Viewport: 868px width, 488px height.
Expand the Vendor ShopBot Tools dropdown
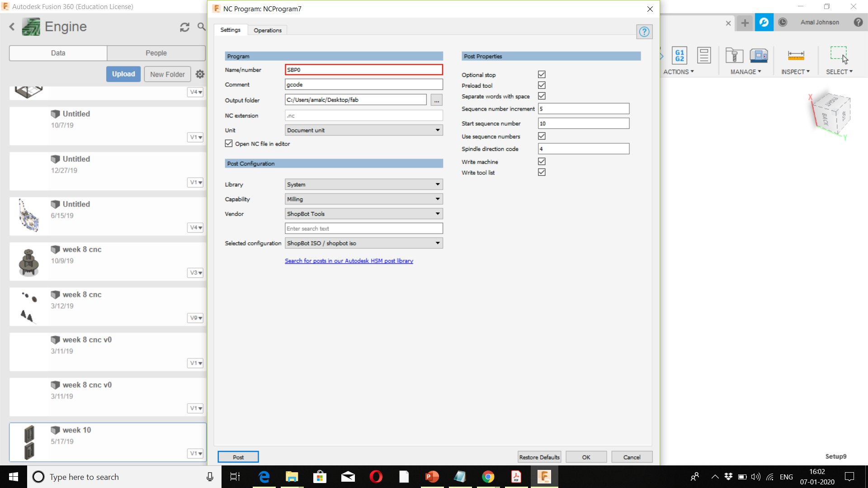(364, 214)
